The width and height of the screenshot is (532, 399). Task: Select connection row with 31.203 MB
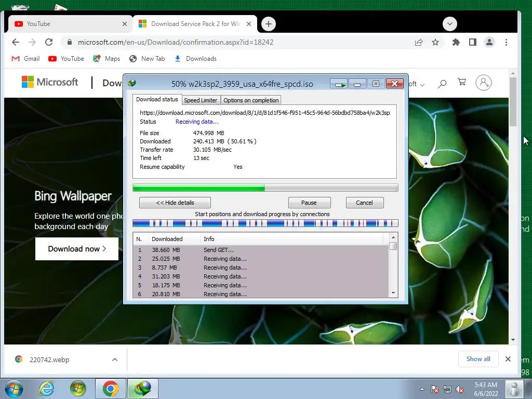click(x=261, y=276)
